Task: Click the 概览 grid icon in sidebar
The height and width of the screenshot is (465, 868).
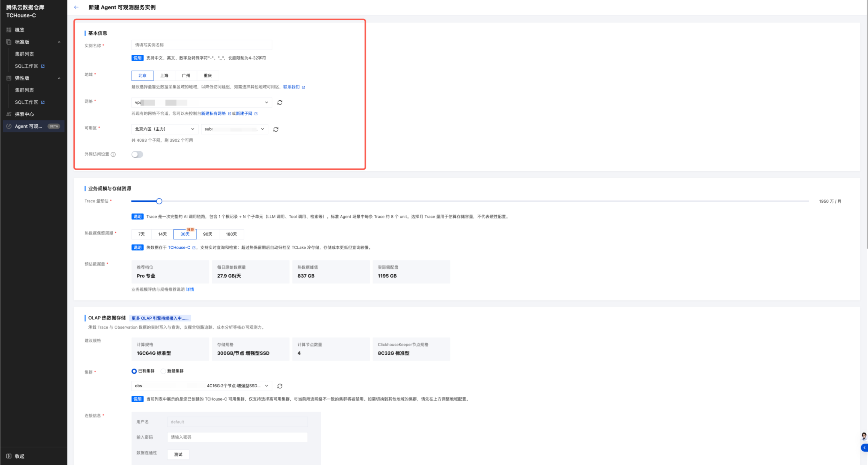Action: tap(9, 30)
